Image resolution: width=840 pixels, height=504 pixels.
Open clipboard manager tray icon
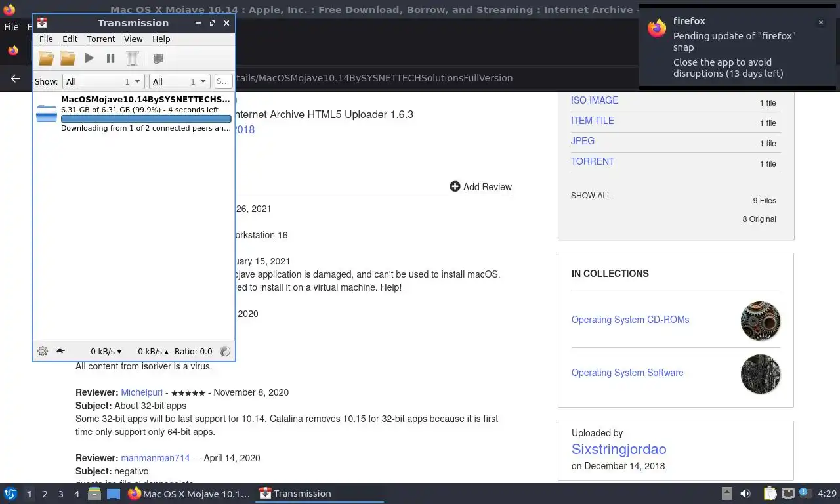(770, 493)
